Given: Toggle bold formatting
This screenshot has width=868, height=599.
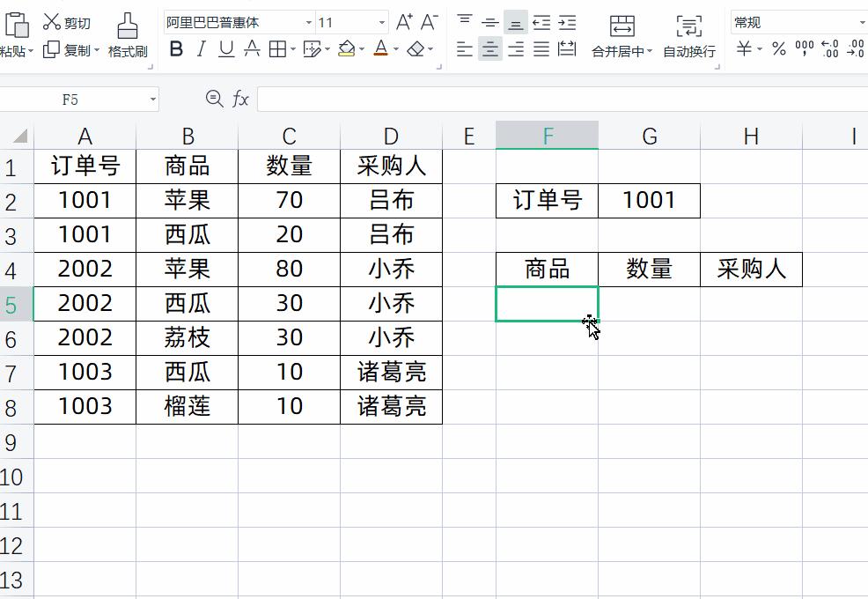Looking at the screenshot, I should 175,50.
